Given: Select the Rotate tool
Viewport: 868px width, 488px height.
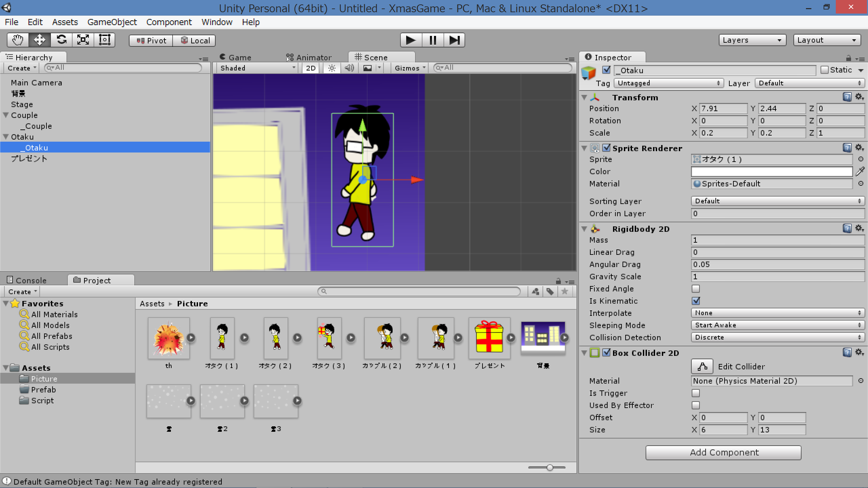Looking at the screenshot, I should [x=61, y=40].
